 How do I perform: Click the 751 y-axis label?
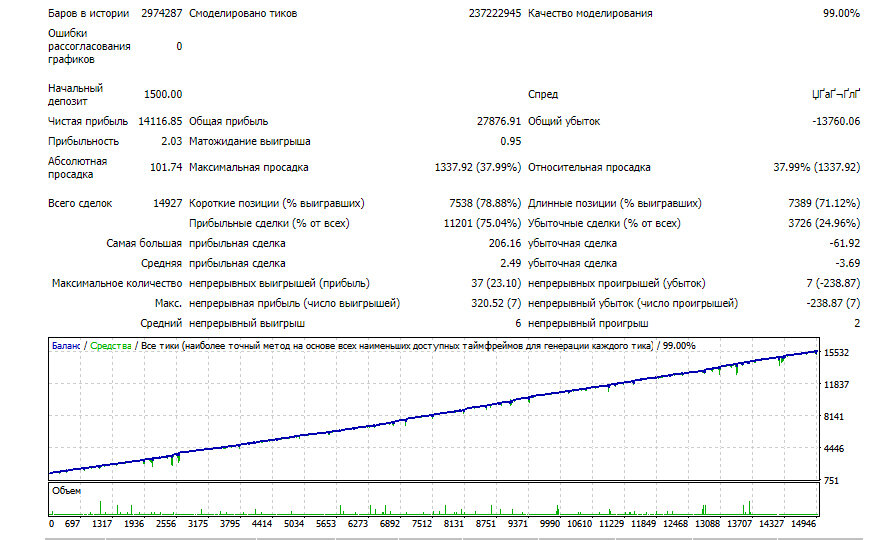click(831, 481)
